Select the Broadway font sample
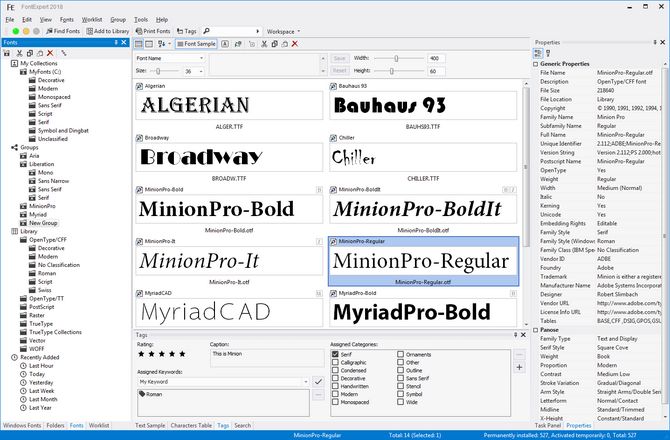 click(229, 158)
